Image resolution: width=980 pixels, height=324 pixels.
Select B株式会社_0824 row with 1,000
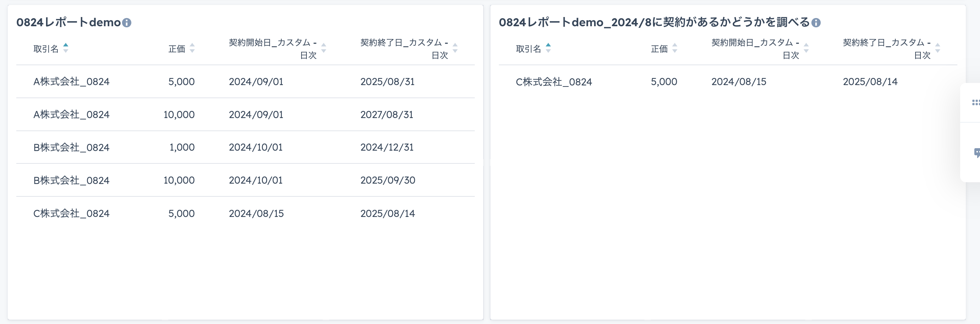(x=246, y=147)
